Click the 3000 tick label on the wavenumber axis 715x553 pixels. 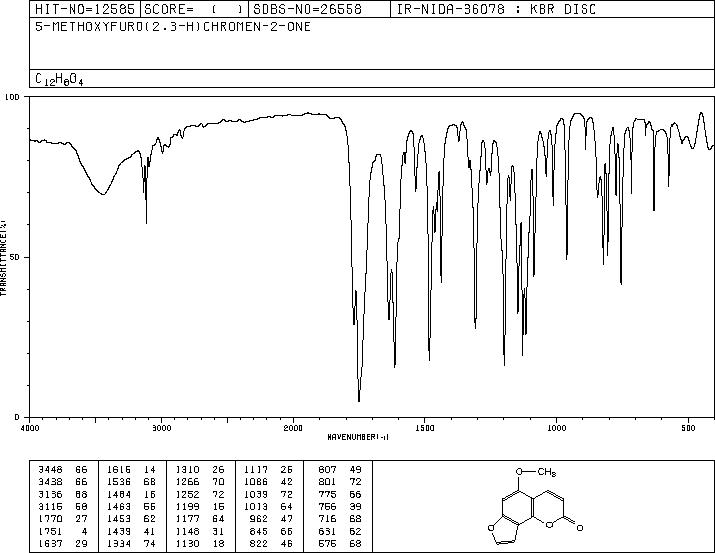(161, 428)
